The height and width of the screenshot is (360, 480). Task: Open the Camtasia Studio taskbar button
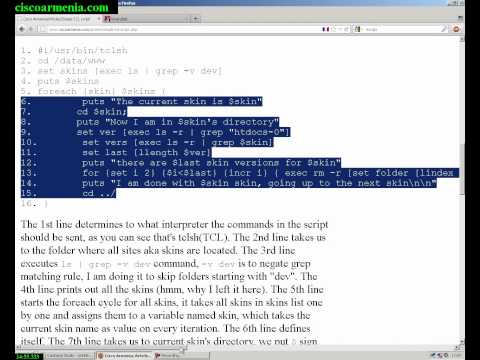tap(69, 356)
